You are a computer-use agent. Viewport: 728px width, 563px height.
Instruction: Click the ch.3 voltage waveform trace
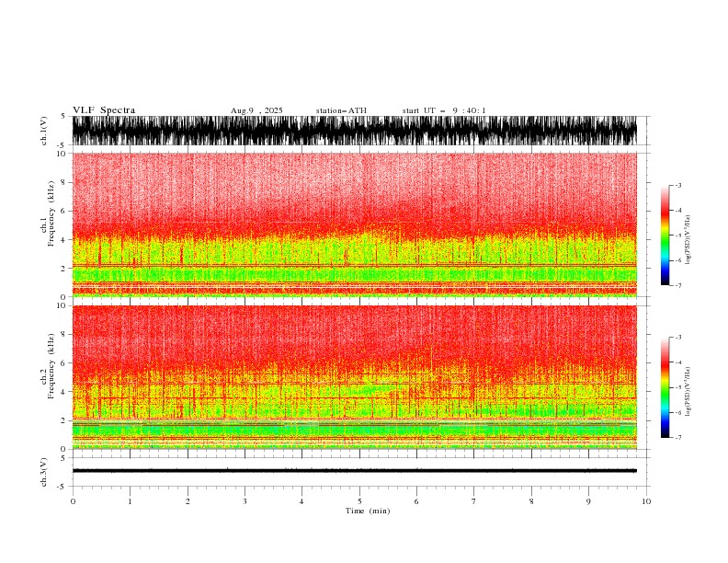pyautogui.click(x=354, y=471)
